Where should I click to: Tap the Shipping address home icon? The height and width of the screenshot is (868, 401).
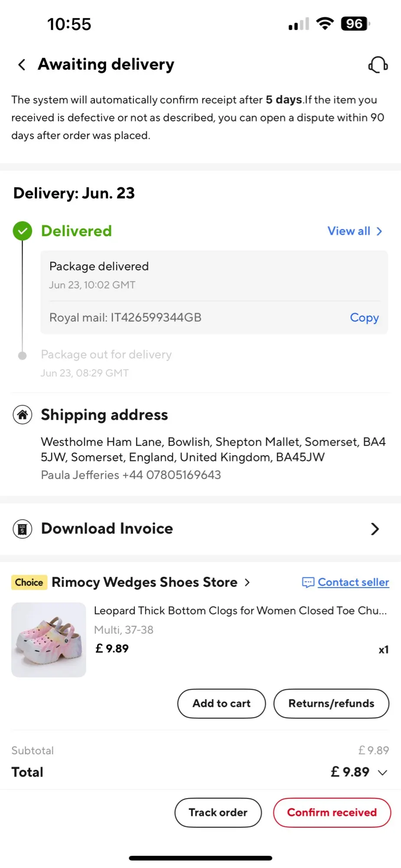click(23, 415)
